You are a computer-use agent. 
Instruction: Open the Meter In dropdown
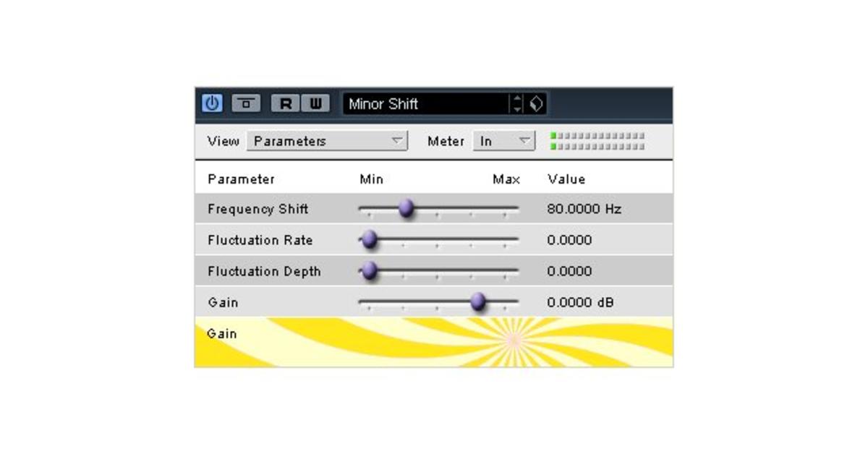(504, 141)
